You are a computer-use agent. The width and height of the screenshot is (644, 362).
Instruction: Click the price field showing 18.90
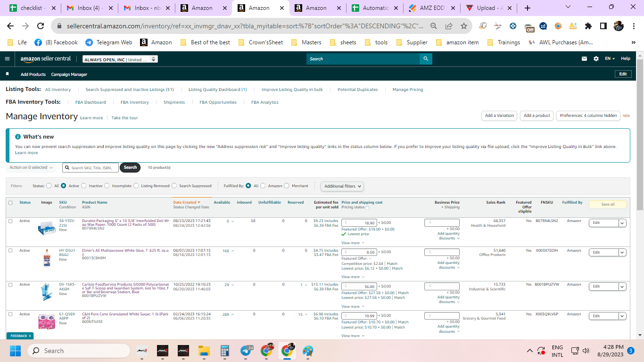tap(359, 223)
